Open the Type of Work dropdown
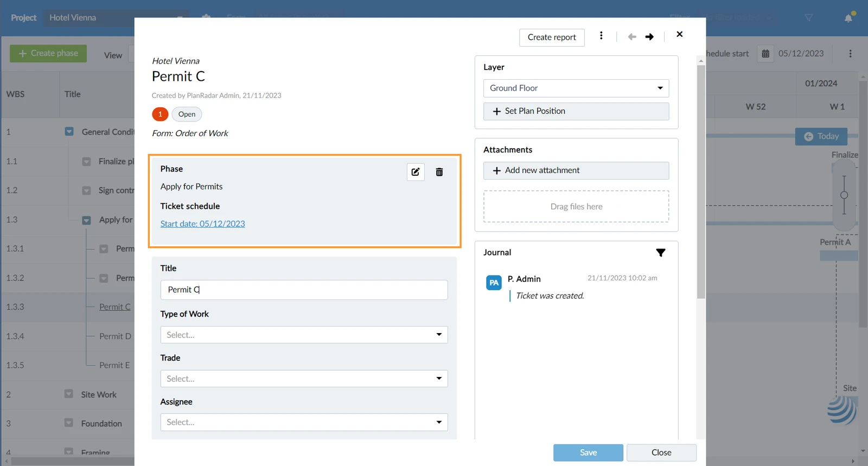 (304, 335)
